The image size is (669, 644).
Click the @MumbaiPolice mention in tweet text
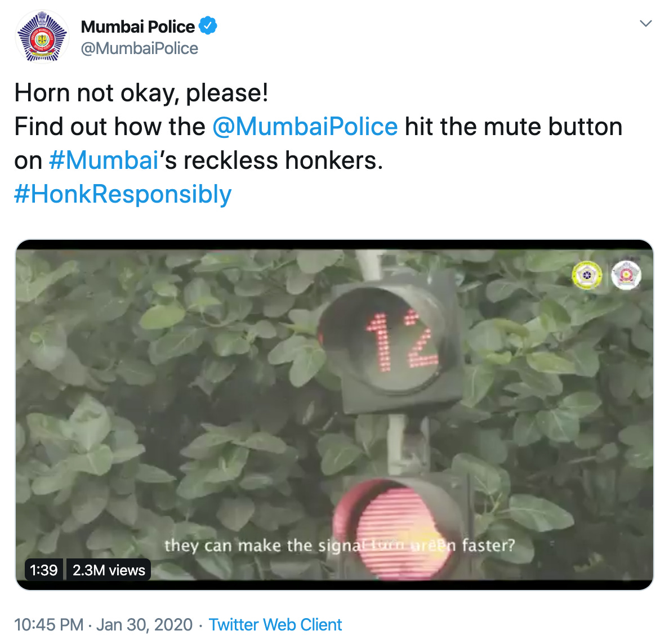(305, 127)
